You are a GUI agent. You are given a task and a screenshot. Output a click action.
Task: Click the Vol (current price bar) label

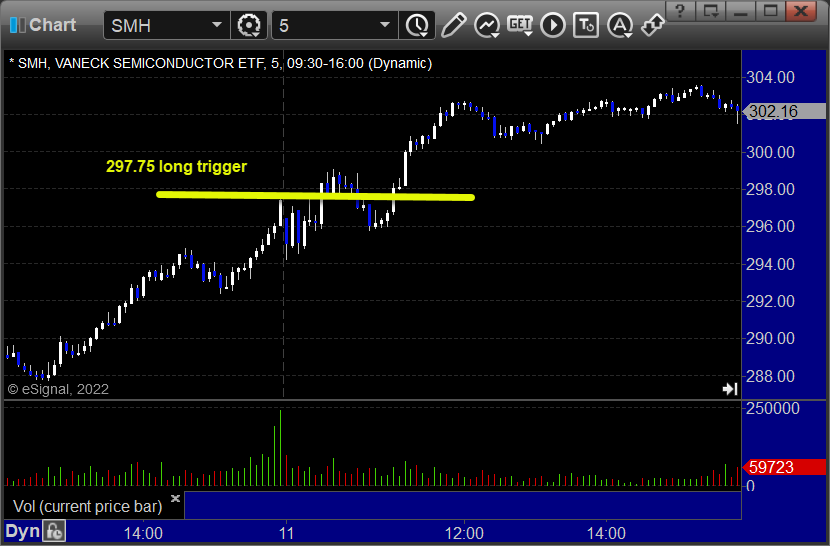[87, 506]
